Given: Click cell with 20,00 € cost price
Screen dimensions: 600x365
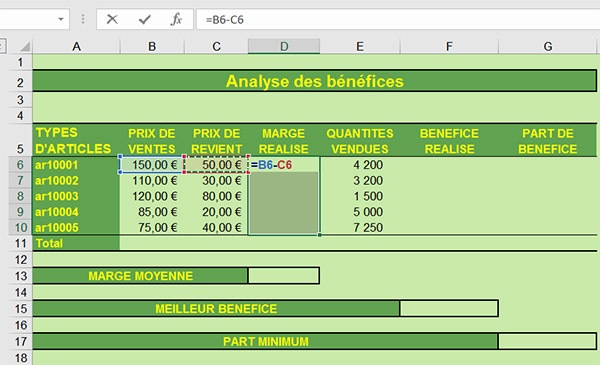Looking at the screenshot, I should (216, 212).
